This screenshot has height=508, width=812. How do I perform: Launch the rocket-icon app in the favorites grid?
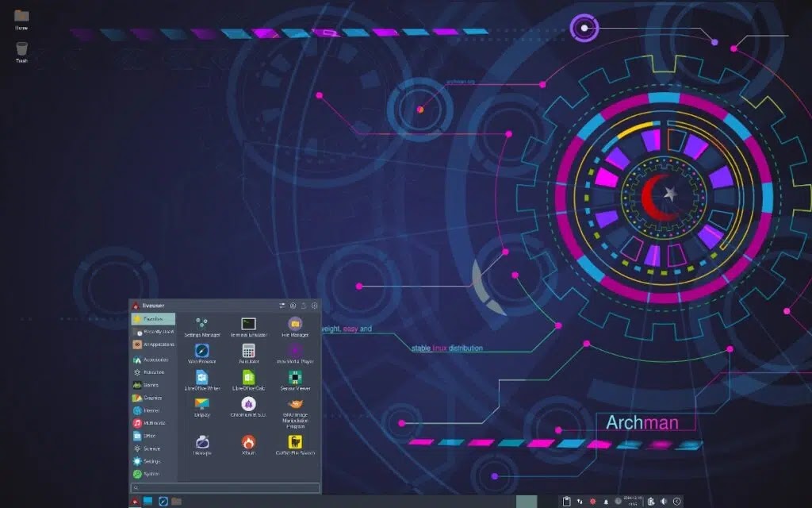248,408
